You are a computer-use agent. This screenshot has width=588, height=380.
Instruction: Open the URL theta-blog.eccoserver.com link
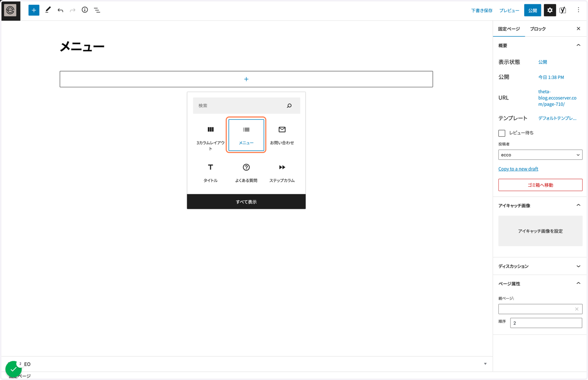(557, 98)
